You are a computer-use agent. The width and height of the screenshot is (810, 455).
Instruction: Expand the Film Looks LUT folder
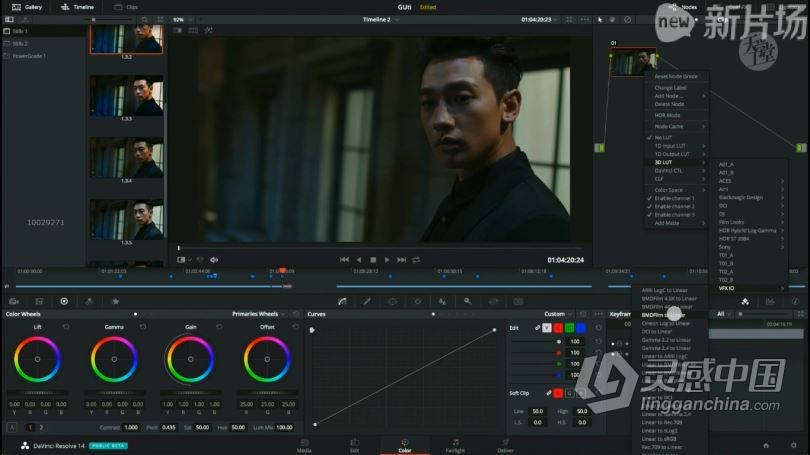click(750, 222)
